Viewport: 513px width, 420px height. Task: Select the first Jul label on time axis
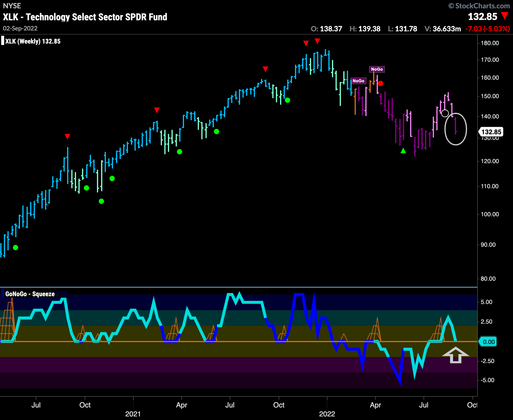coord(36,405)
